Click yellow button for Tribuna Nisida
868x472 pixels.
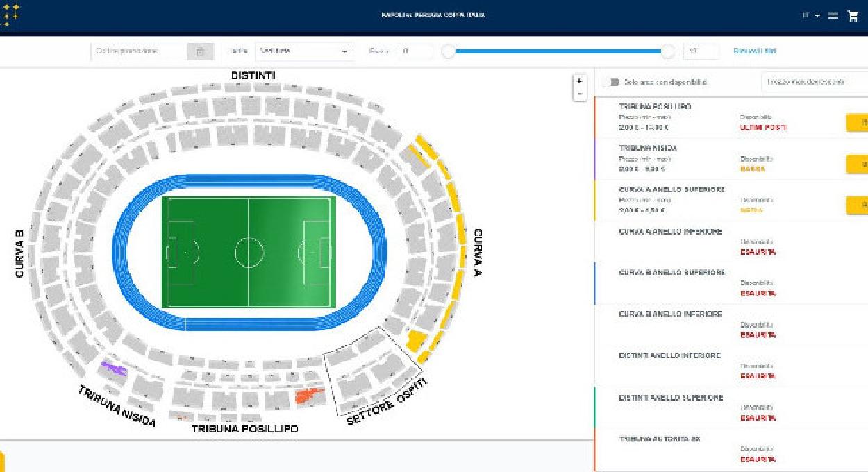click(857, 165)
